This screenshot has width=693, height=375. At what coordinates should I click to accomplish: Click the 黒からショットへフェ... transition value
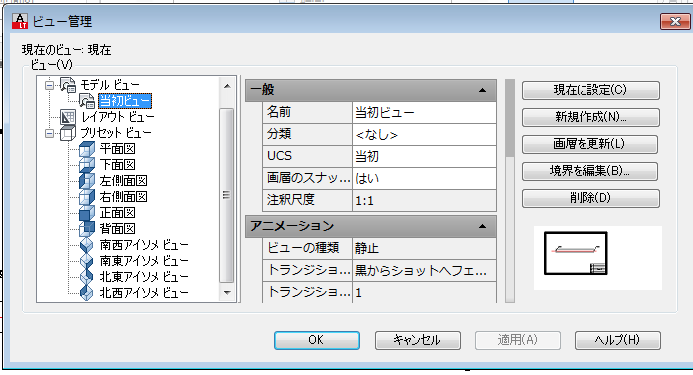point(424,271)
